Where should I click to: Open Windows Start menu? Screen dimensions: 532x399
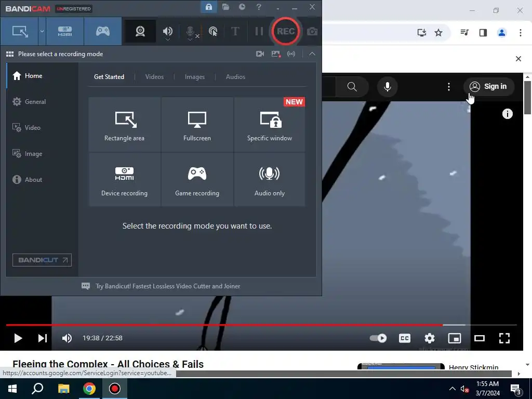tap(12, 389)
